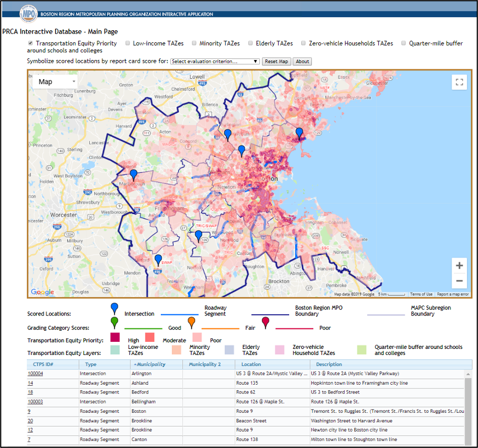Click the fullscreen map toggle icon

[x=459, y=83]
